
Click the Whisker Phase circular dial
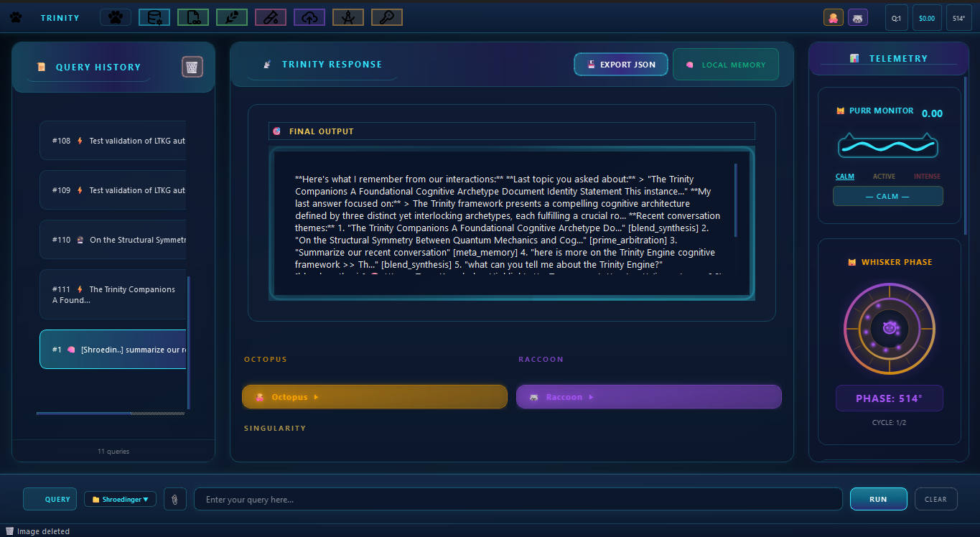pos(889,328)
